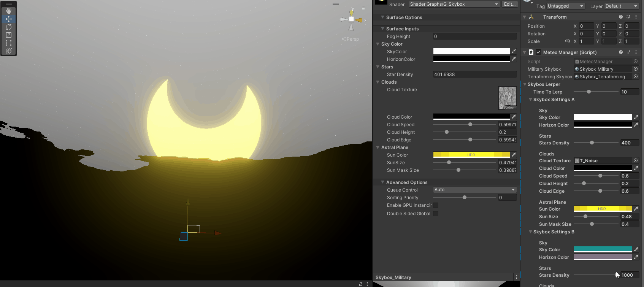Disable the Meteo Manager script checkbox

coord(538,52)
